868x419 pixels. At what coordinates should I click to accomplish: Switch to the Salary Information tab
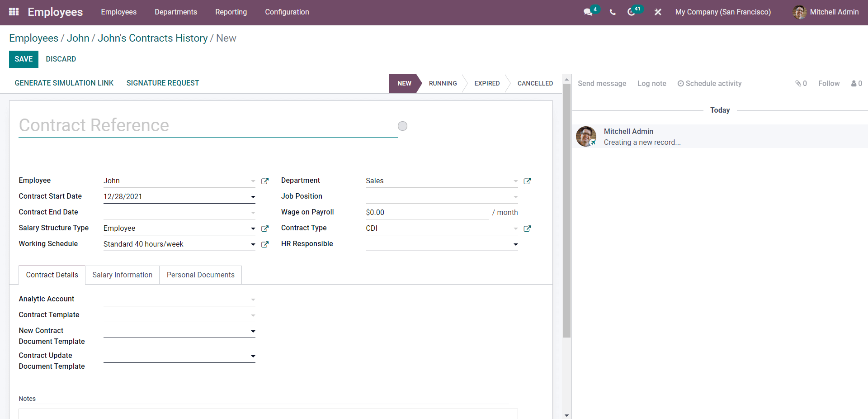point(123,275)
